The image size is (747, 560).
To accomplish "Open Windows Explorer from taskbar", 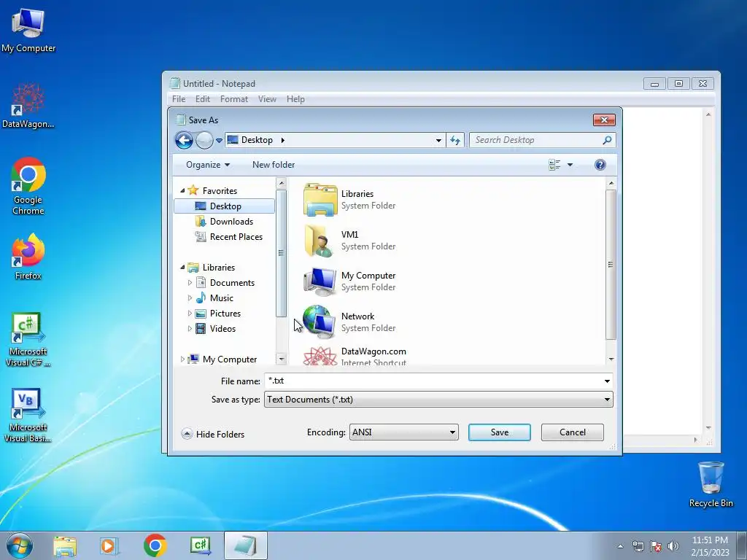I will pyautogui.click(x=65, y=545).
